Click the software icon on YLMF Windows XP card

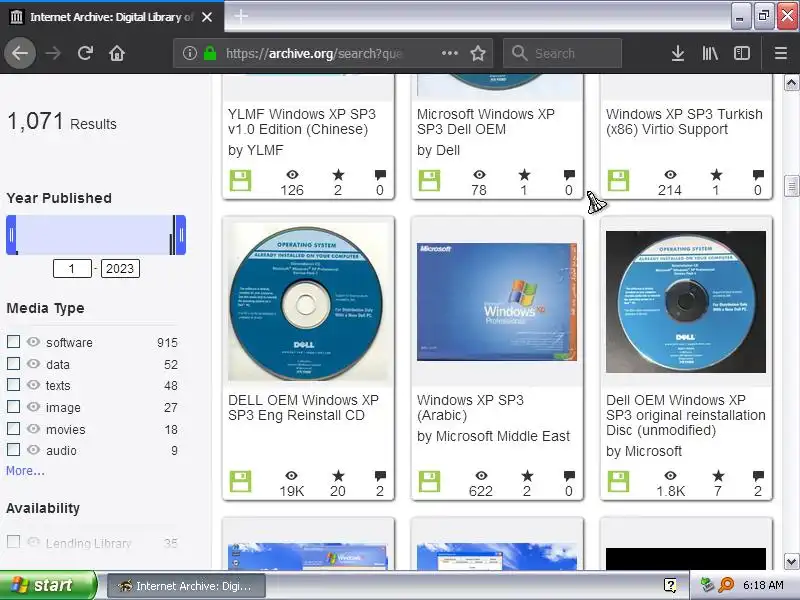240,181
